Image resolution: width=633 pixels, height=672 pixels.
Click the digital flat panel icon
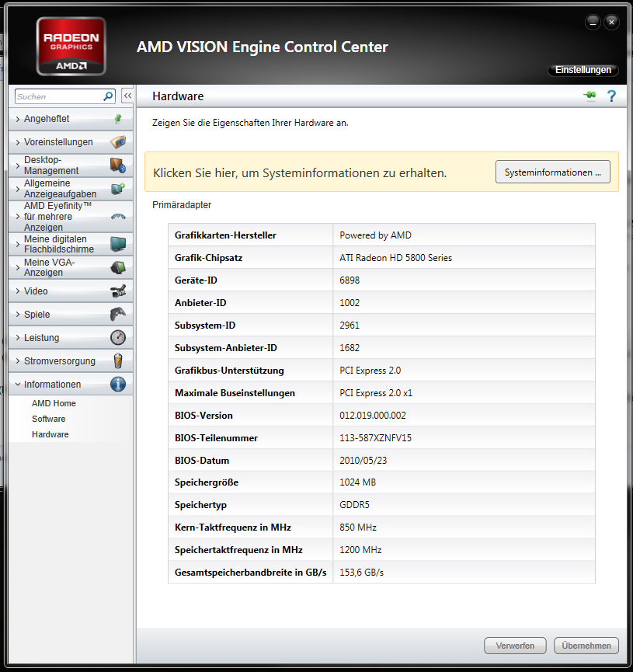coord(118,244)
